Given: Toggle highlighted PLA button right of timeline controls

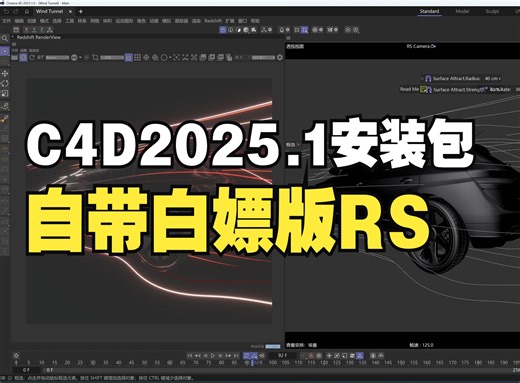Looking at the screenshot, I should (360, 356).
